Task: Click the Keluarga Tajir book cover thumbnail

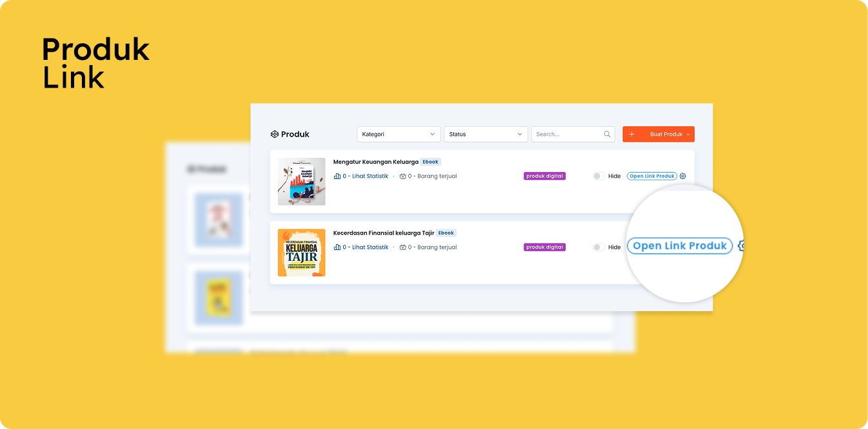Action: 301,253
